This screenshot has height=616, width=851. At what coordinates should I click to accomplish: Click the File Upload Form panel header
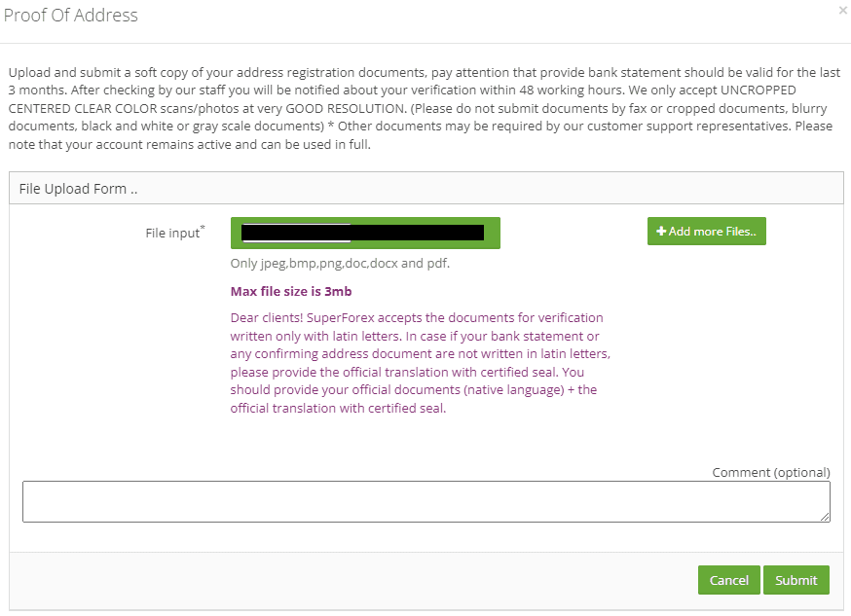tap(426, 189)
